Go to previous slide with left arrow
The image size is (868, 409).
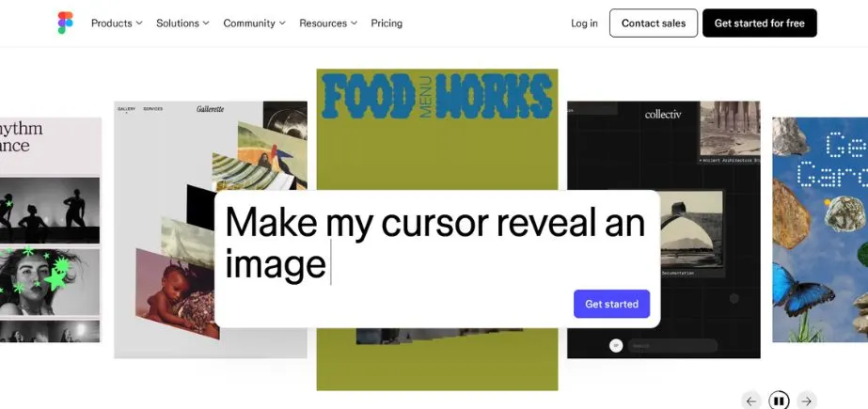(750, 401)
